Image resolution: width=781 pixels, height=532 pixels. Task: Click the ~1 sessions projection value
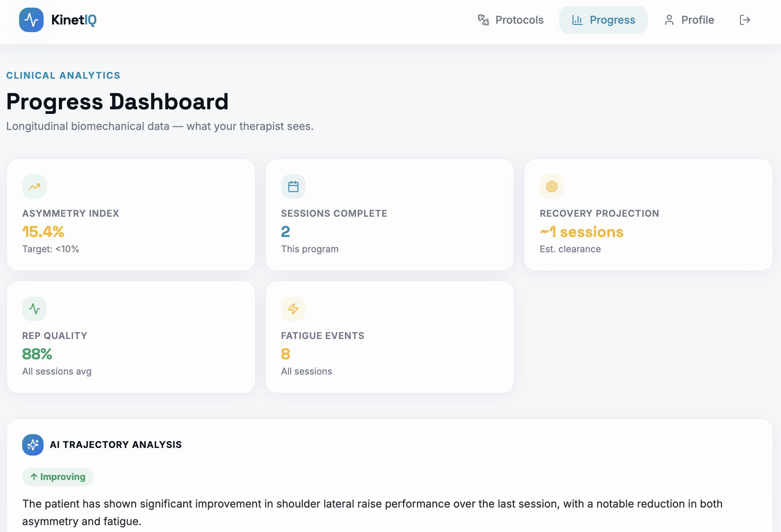click(x=581, y=232)
